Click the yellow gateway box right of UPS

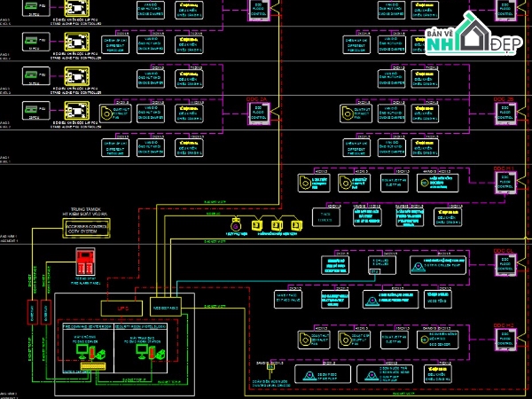[167, 307]
